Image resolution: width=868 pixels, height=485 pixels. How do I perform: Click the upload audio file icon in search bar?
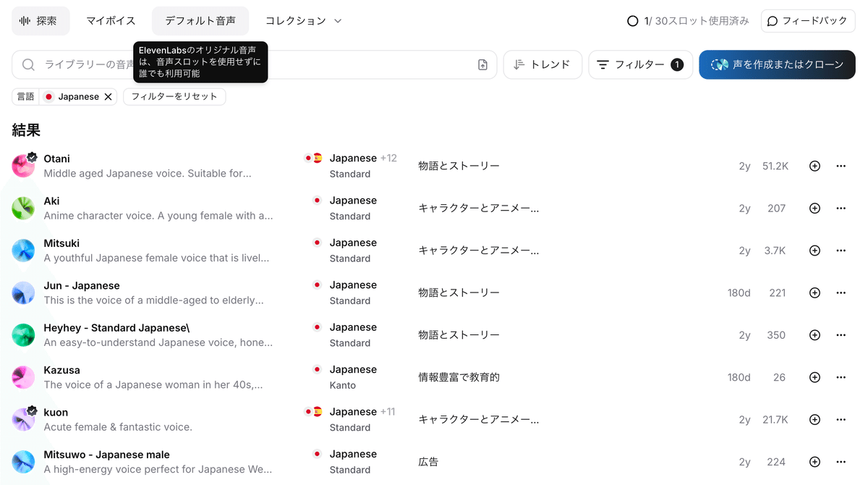tap(483, 65)
